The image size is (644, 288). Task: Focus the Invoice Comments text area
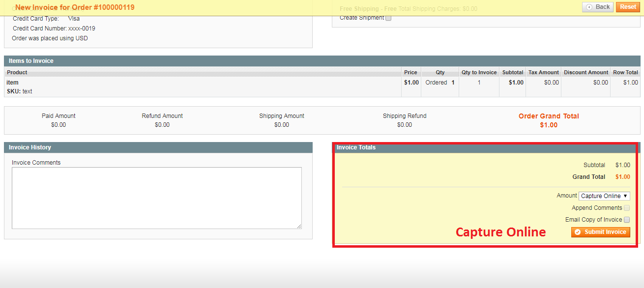(x=156, y=198)
